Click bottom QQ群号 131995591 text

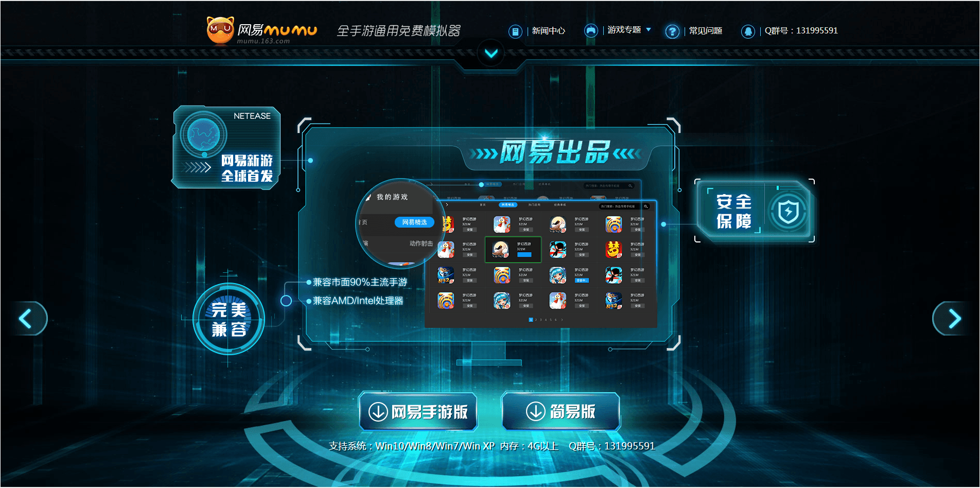pos(611,446)
